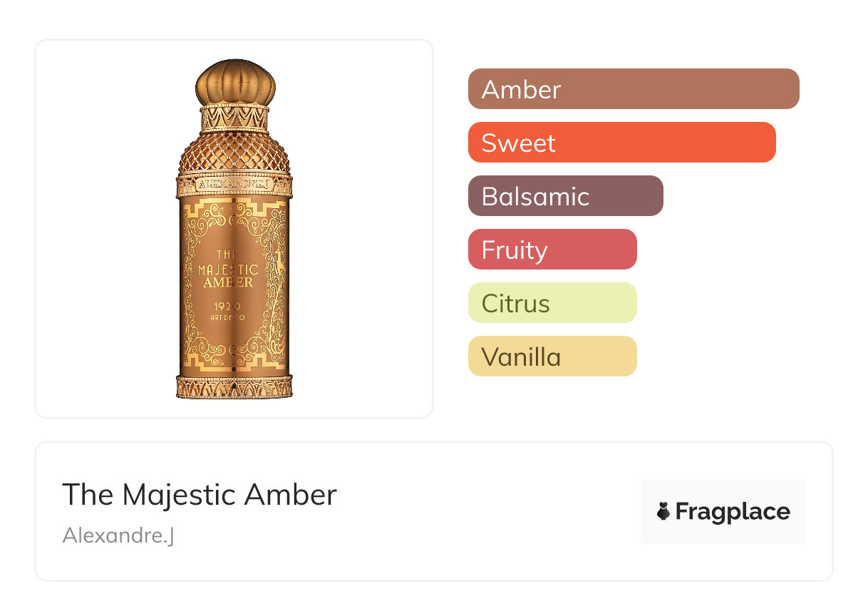Click the ALEXANDRE.J band on the bottle

(234, 184)
